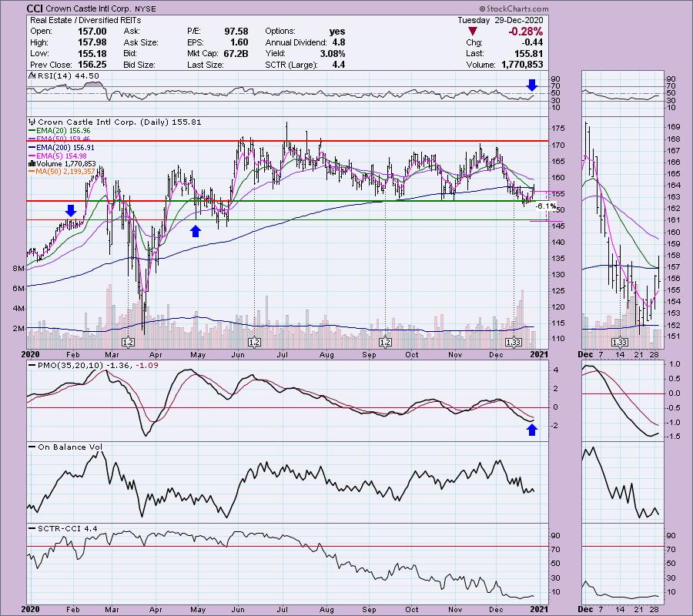Click the 1.2 dividend marker near September
Viewport: 693px width, 616px height.
coord(386,343)
